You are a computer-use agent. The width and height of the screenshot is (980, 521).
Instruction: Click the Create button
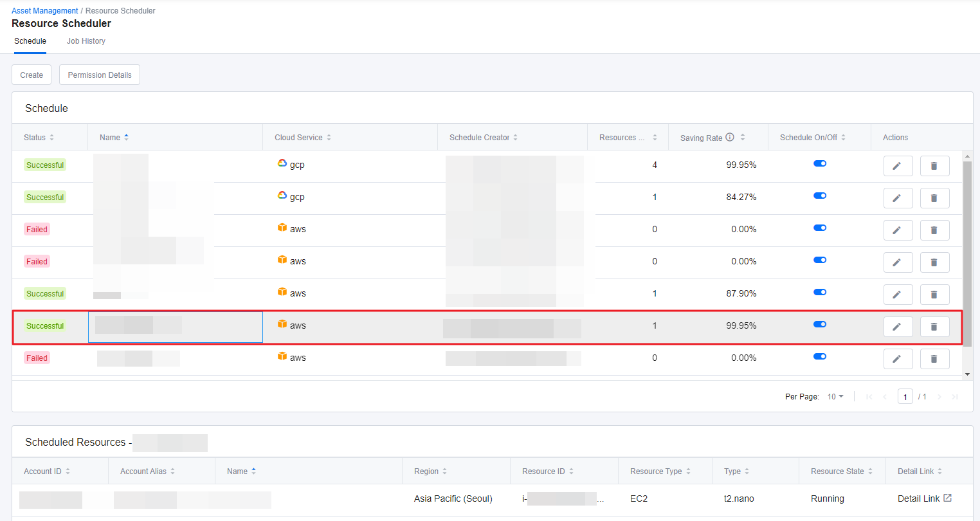click(32, 75)
